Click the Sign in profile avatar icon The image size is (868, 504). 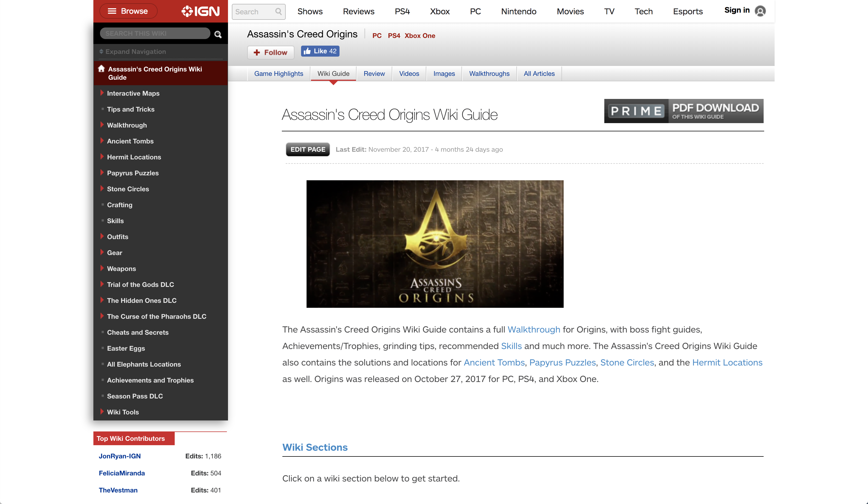coord(760,11)
